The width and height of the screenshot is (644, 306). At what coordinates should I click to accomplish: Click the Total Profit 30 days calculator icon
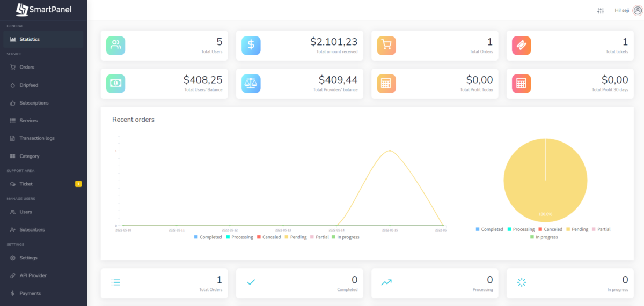coord(522,84)
